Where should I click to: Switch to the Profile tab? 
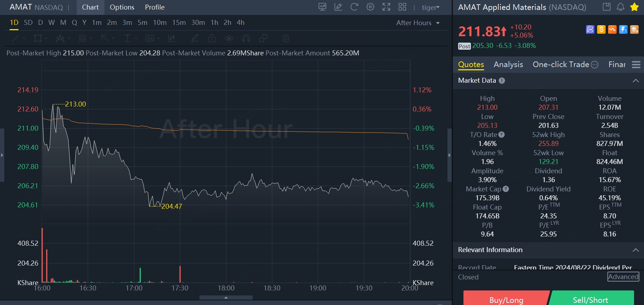(155, 7)
